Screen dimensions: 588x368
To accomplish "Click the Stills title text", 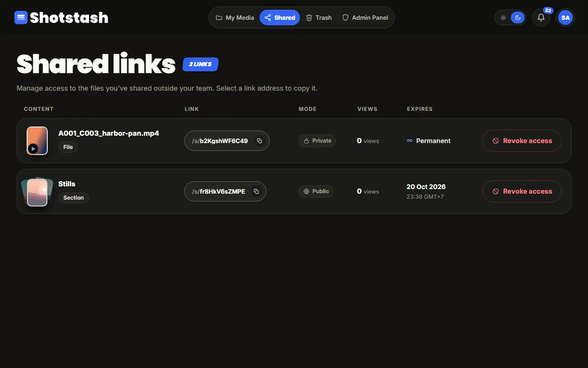I will tap(67, 184).
